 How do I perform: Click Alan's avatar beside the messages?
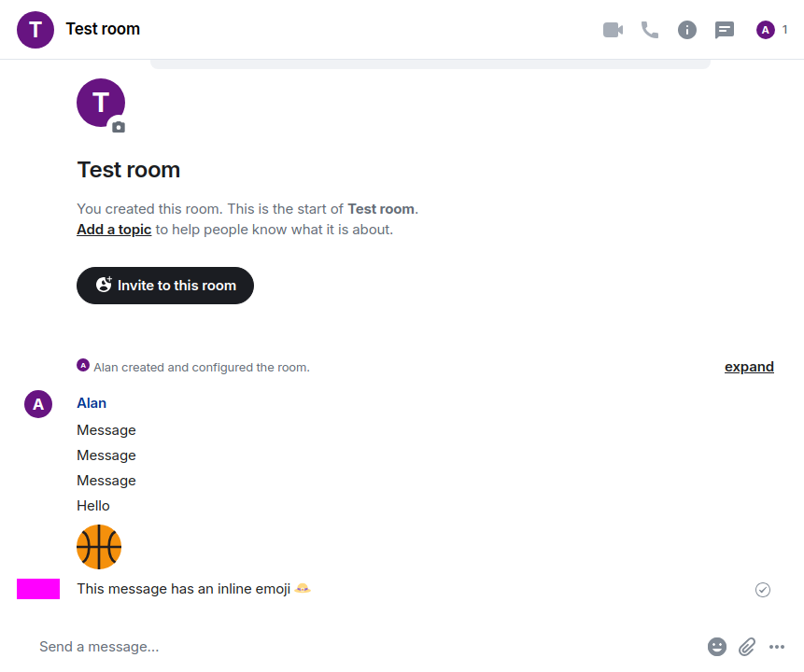pos(38,404)
